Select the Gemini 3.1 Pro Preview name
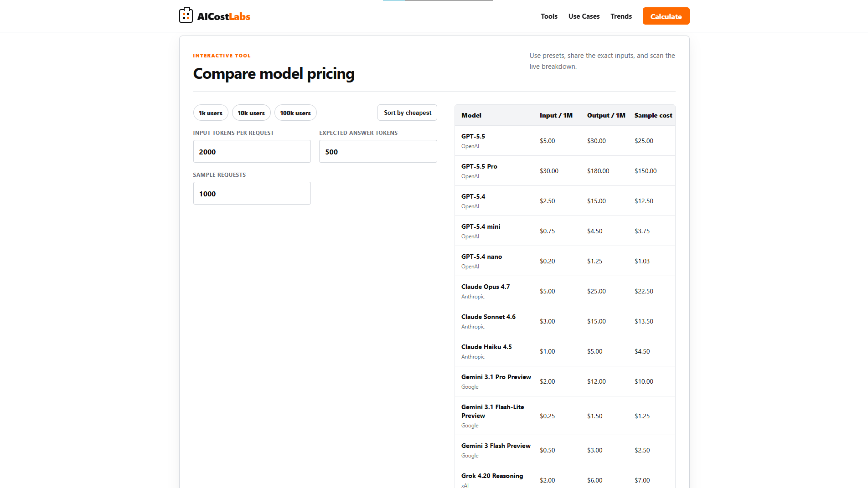The width and height of the screenshot is (868, 488). pos(496,377)
